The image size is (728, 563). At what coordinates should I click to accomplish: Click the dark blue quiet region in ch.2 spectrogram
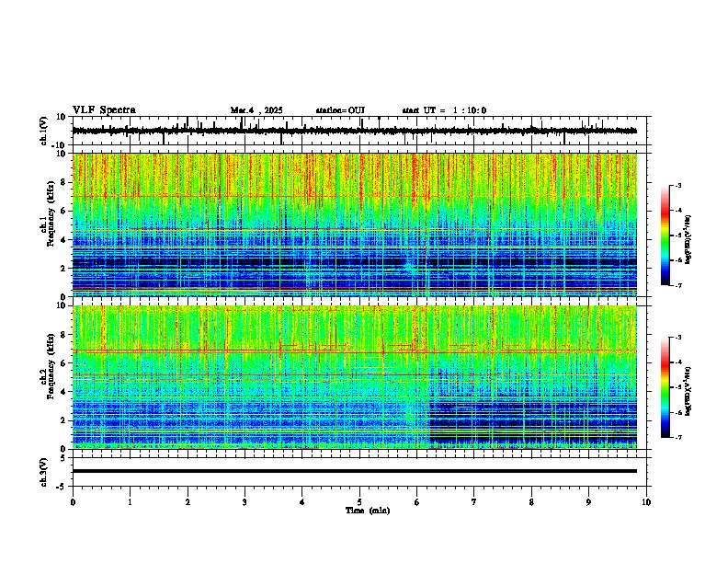(x=533, y=421)
